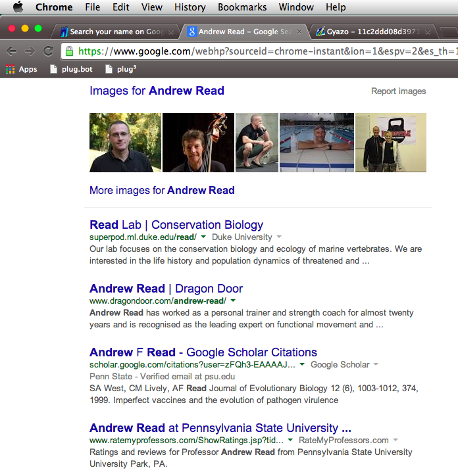Click the 'Duke University' source label

tap(242, 237)
